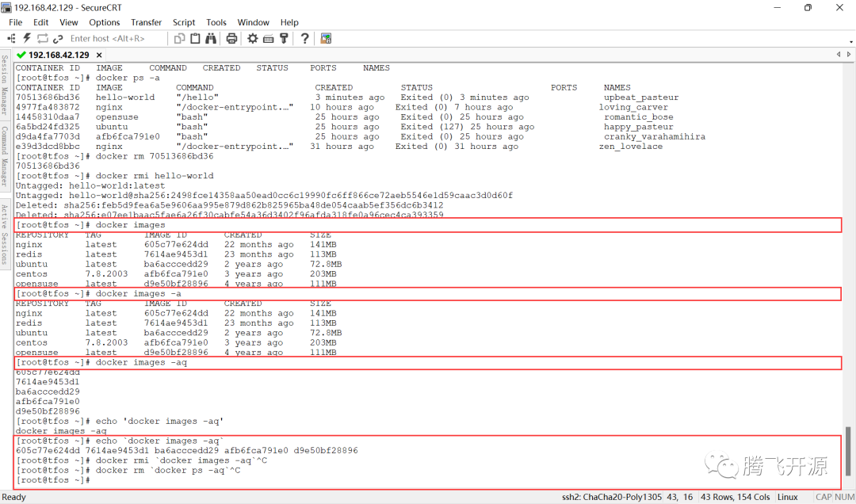Click the echo 'docker images -aq' single-quoted command
Image resolution: width=856 pixels, height=504 pixels.
click(x=120, y=421)
